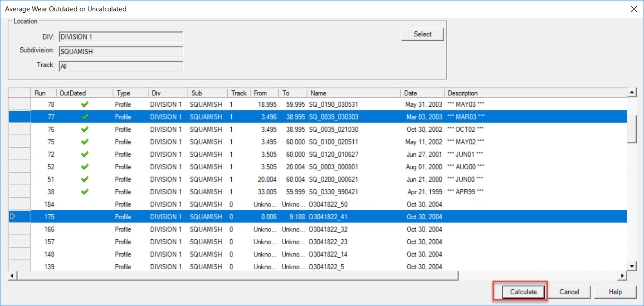This screenshot has width=644, height=306.
Task: Click the green checkmark in run 52 row
Action: pos(85,167)
